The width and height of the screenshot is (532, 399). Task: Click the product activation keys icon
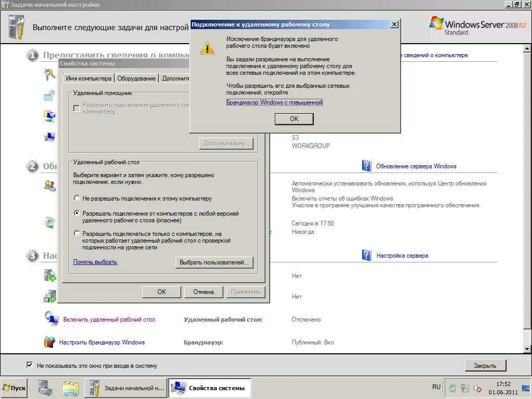tap(49, 74)
